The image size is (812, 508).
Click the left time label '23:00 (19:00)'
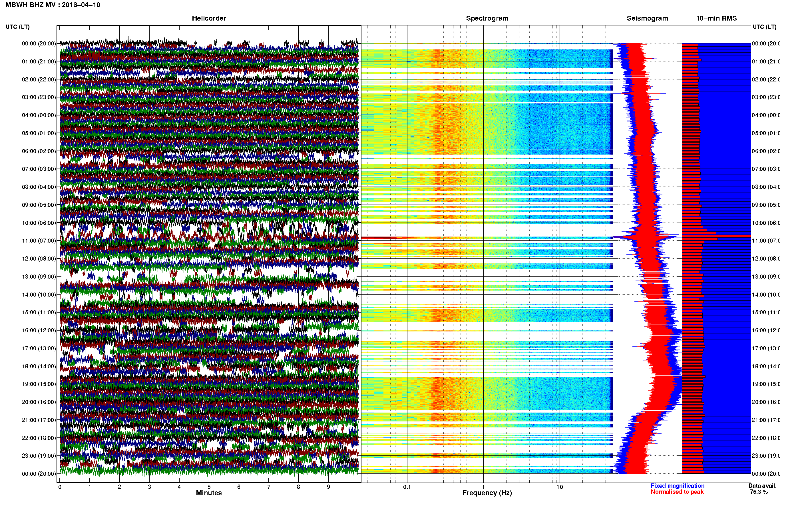39,456
